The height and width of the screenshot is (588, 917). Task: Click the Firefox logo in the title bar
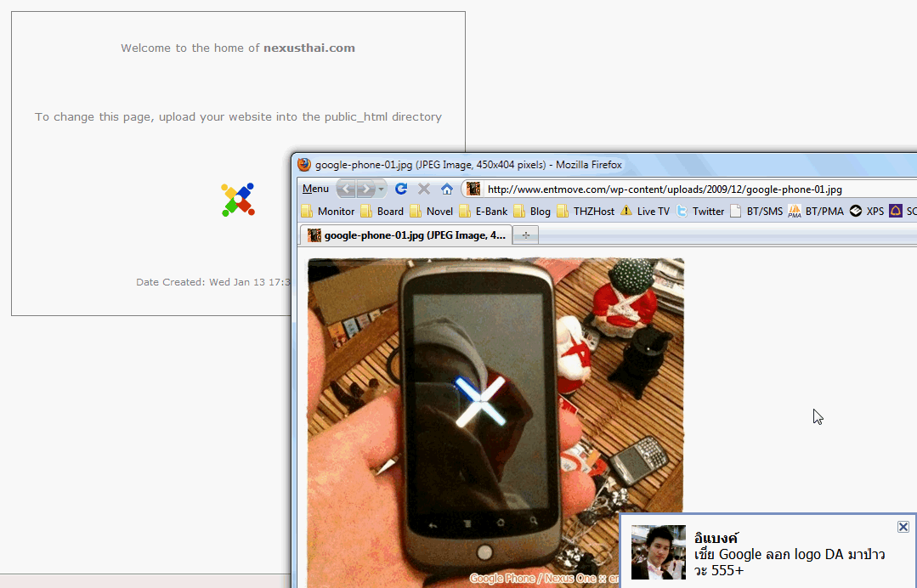(x=304, y=164)
